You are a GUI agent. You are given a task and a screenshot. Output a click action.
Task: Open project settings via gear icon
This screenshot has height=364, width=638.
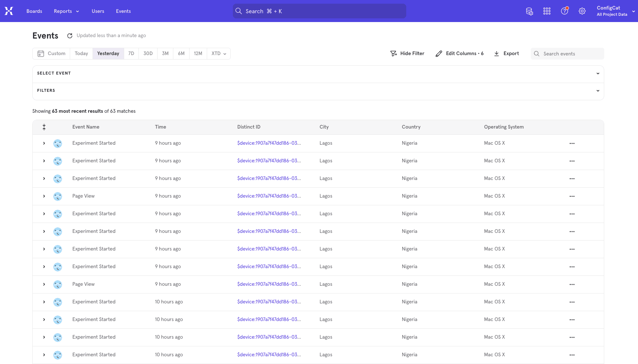tap(582, 11)
